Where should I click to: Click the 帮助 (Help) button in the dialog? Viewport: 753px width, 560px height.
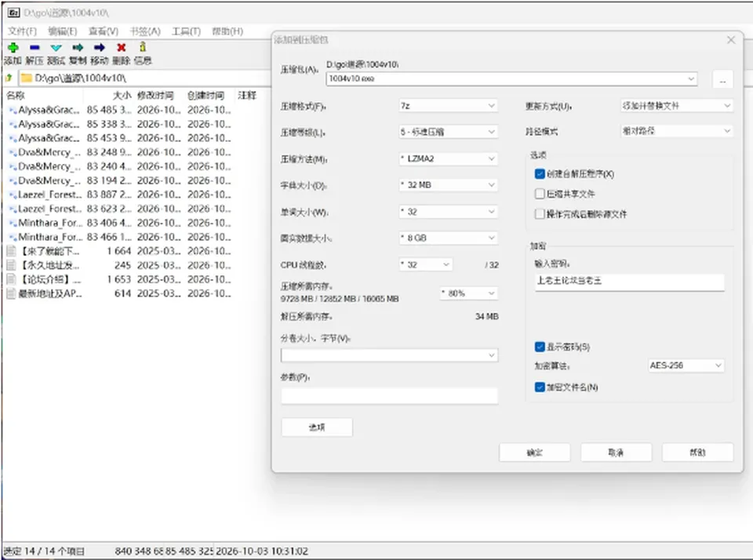pos(698,453)
